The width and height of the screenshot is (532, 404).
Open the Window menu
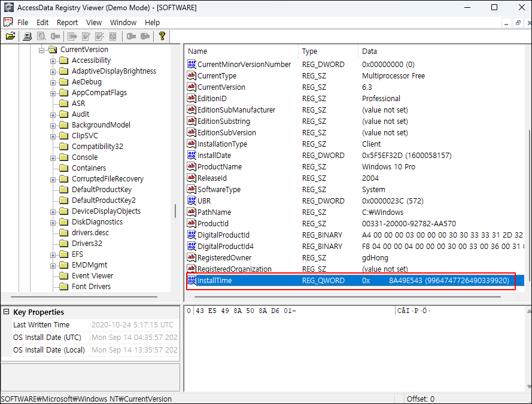[x=123, y=22]
